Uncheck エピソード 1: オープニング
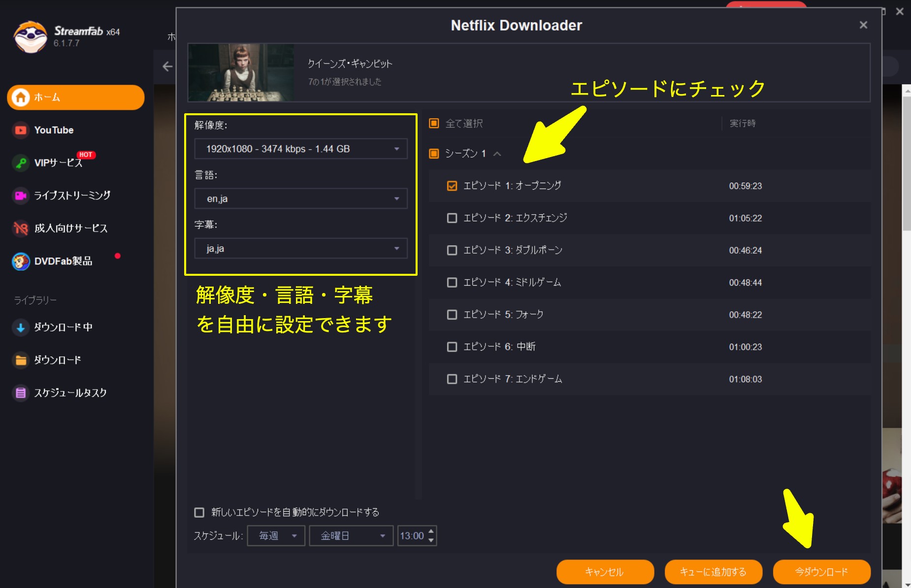Image resolution: width=911 pixels, height=588 pixels. point(452,186)
